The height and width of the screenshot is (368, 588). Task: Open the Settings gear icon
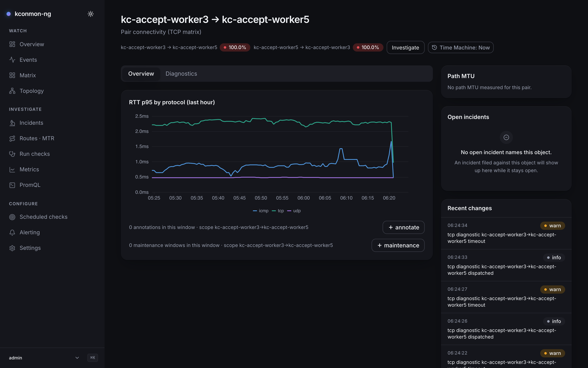click(x=12, y=248)
